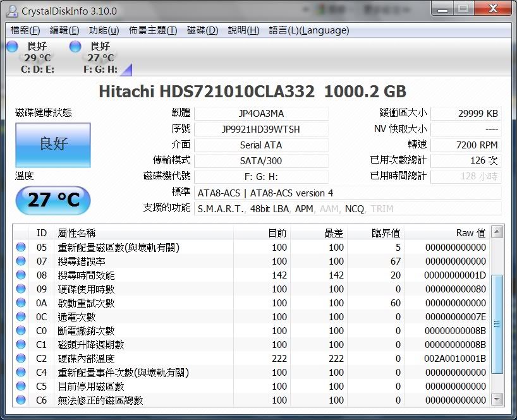Select row 搜尋錯誤率
This screenshot has width=517, height=420.
252,261
